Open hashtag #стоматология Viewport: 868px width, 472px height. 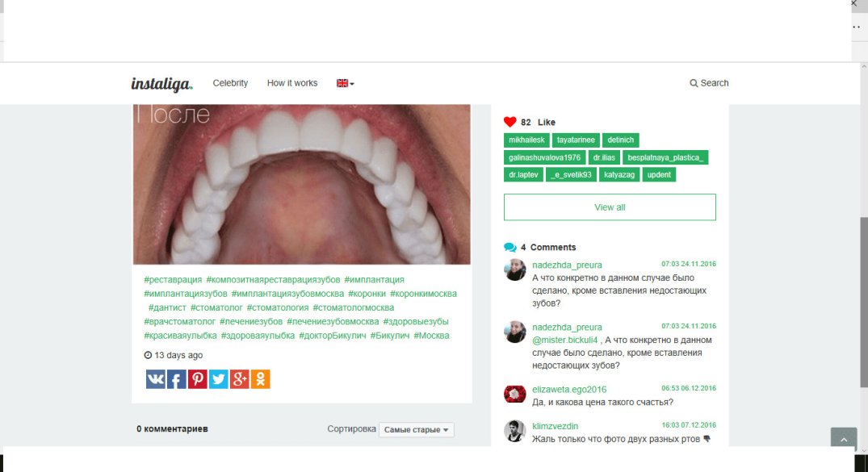tap(277, 307)
